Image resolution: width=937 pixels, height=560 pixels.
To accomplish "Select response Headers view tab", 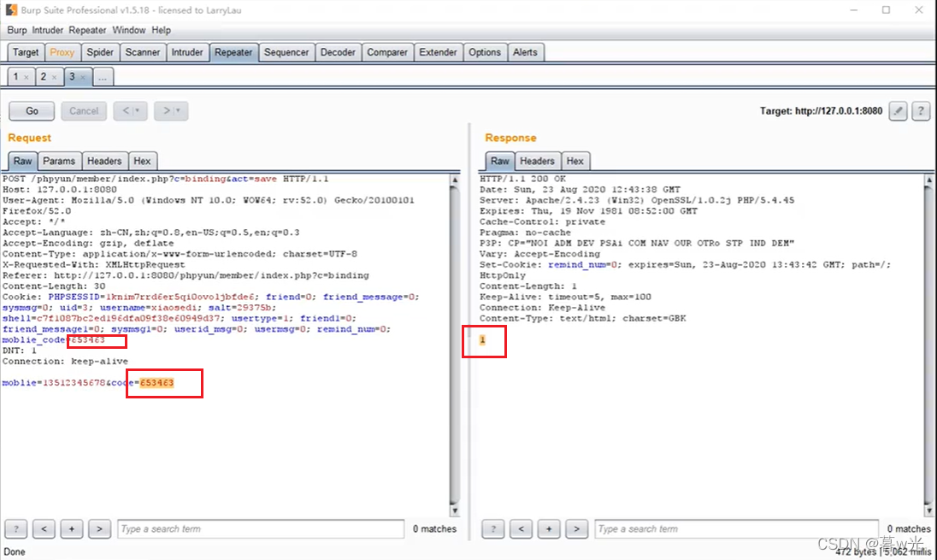I will tap(537, 161).
